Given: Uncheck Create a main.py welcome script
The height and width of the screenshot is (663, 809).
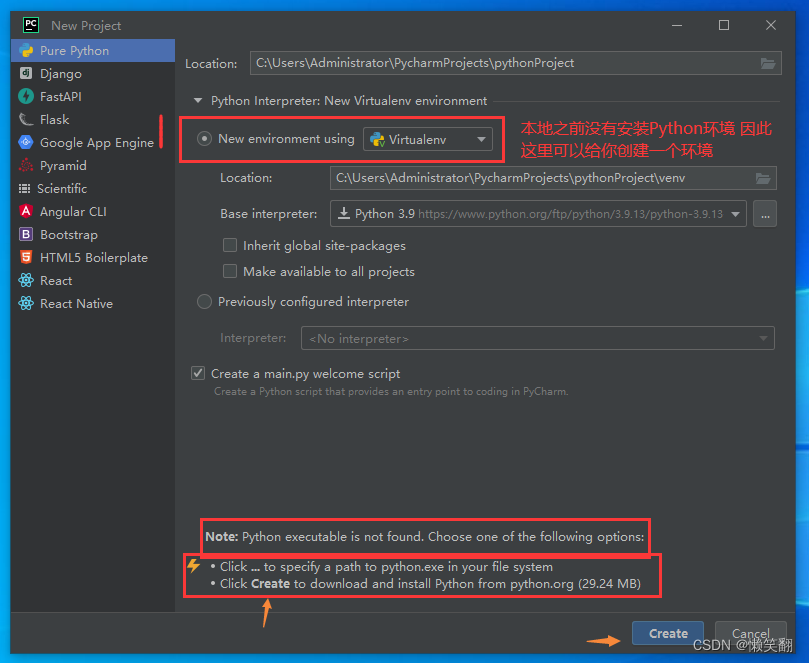Looking at the screenshot, I should click(x=198, y=373).
